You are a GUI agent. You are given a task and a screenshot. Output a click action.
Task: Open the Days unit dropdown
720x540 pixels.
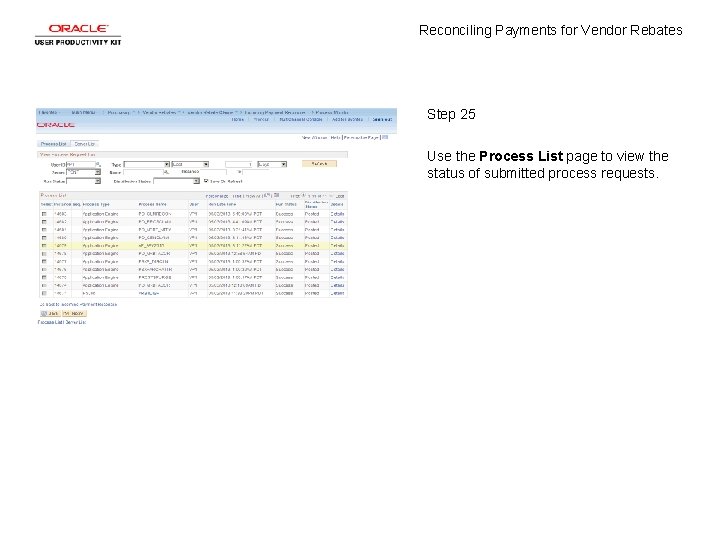pos(272,164)
